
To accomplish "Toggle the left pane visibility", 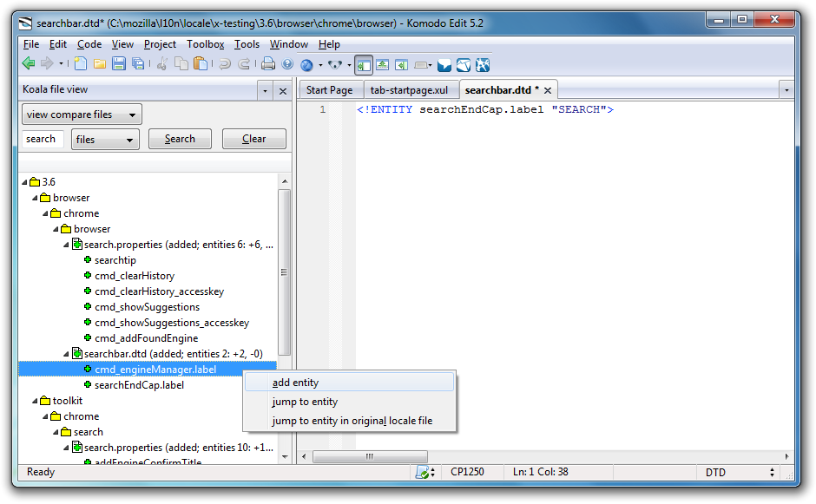I will coord(364,65).
